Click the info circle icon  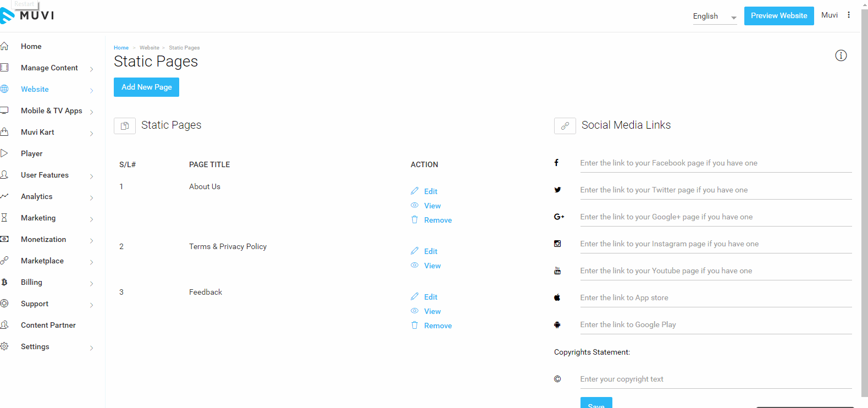point(841,56)
